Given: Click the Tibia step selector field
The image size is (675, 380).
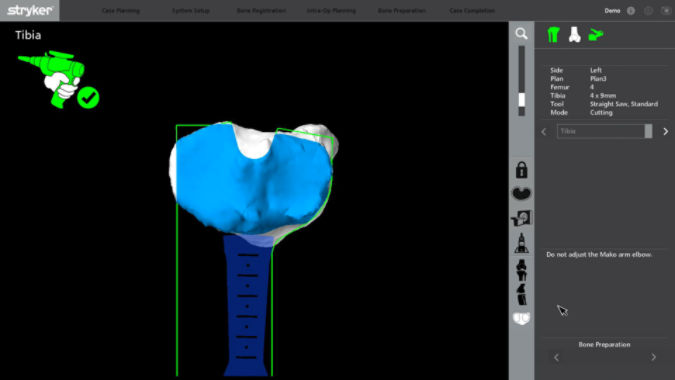Looking at the screenshot, I should point(604,131).
